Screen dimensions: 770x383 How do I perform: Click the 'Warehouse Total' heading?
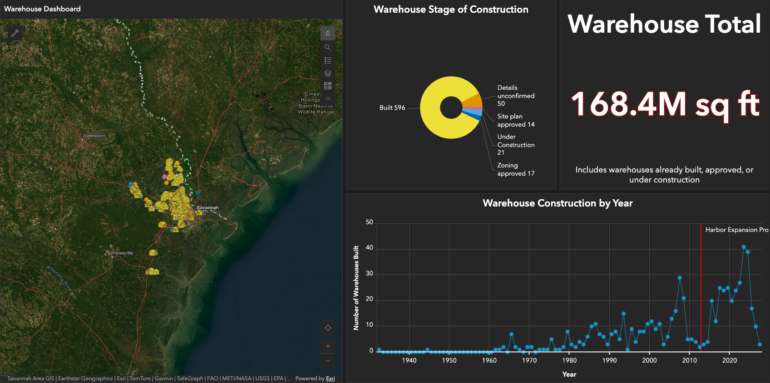pos(664,24)
